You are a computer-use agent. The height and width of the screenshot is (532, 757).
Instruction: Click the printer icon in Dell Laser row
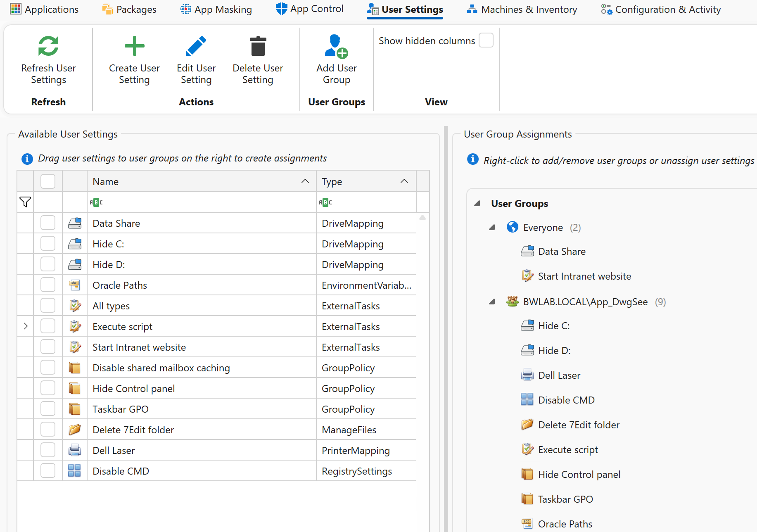(x=75, y=450)
